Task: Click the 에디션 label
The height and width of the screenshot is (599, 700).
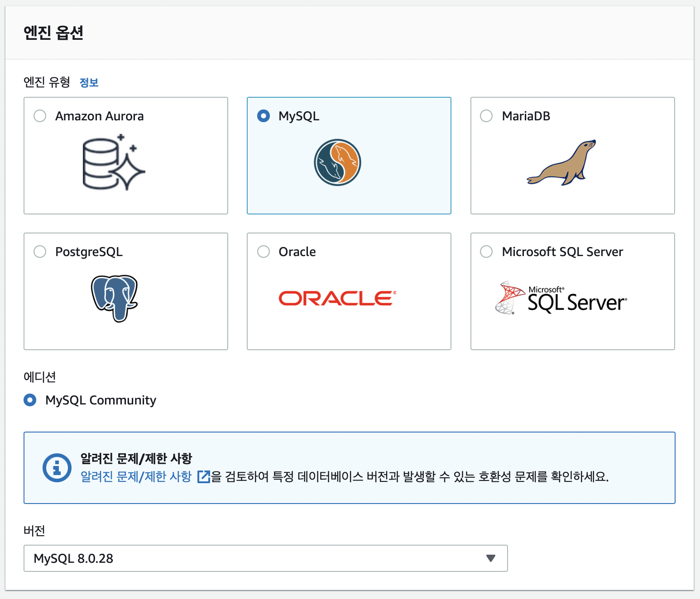Action: pos(40,377)
